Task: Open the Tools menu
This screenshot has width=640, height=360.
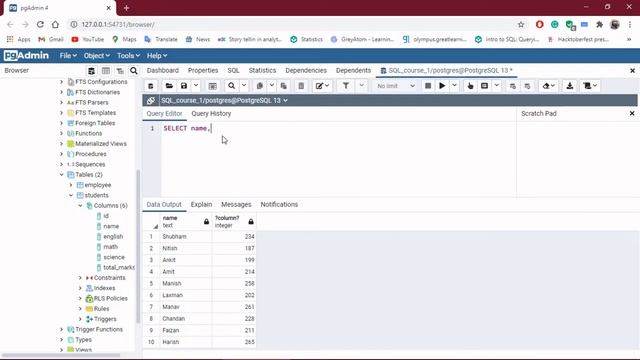Action: (x=128, y=56)
